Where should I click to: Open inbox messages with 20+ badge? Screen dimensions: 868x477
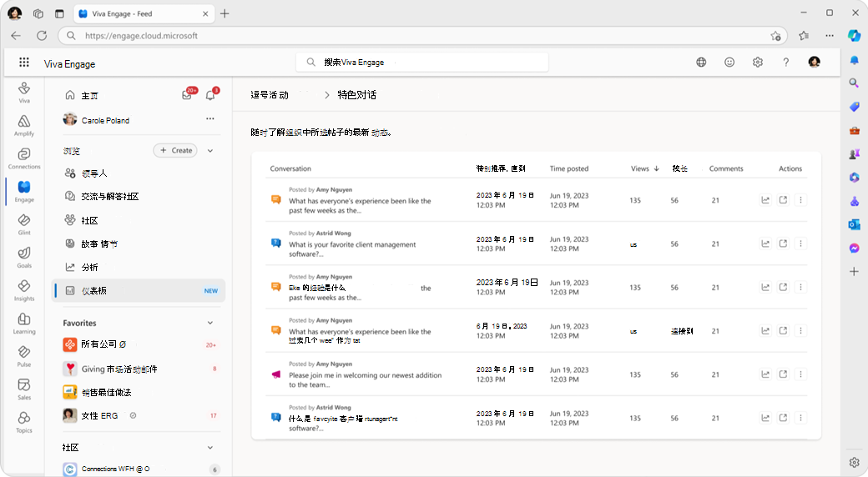coord(188,94)
